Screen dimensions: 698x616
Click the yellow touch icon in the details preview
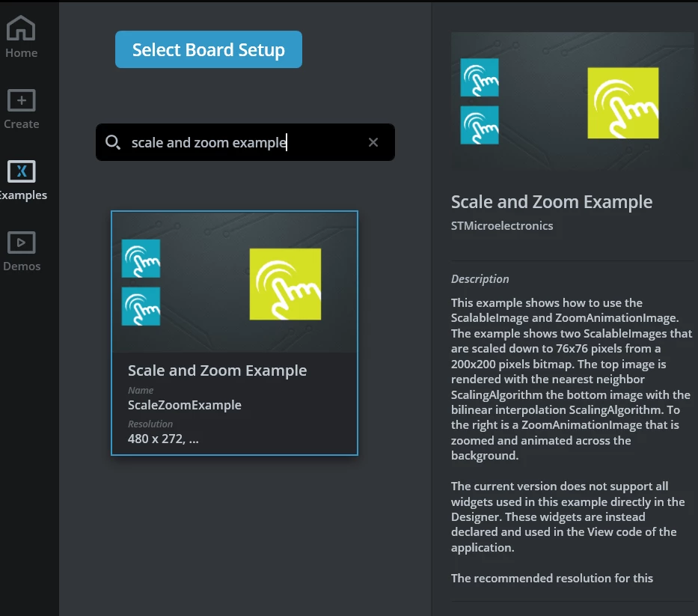coord(622,103)
